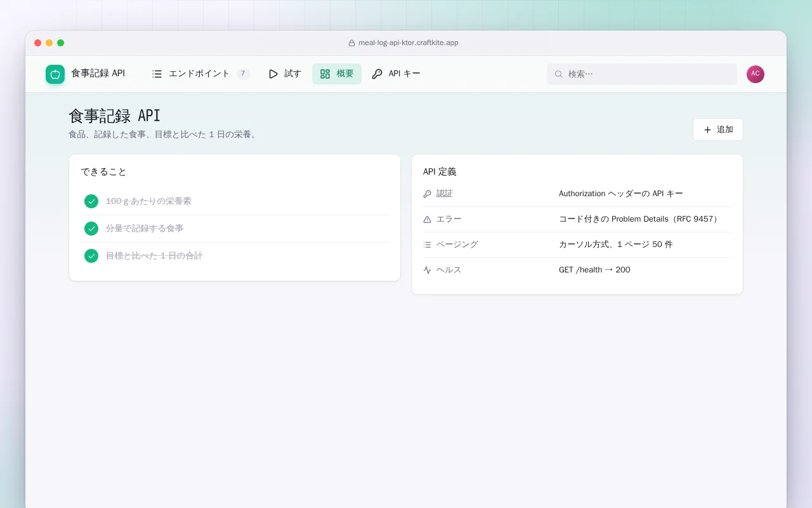Click the Authorization ヘッダーの API キー value
Screen dimensions: 812x508
pos(621,194)
